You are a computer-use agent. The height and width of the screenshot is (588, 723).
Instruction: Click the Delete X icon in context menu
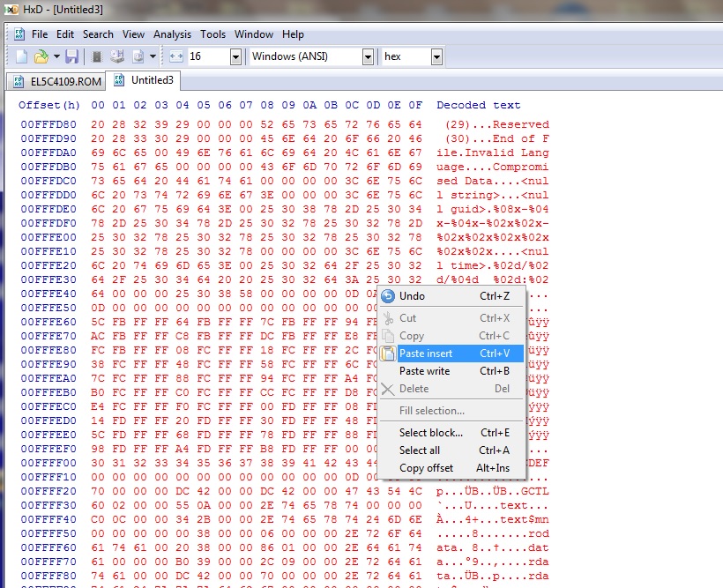[x=388, y=390]
